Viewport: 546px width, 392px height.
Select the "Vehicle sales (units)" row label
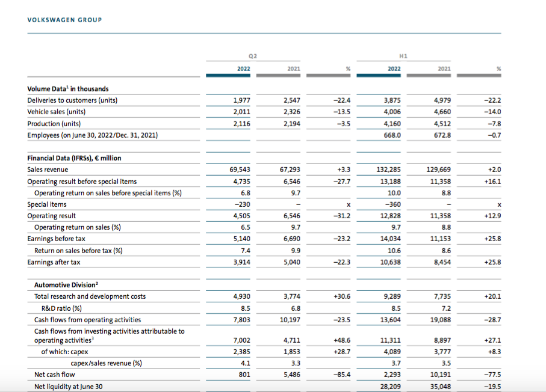click(x=57, y=112)
